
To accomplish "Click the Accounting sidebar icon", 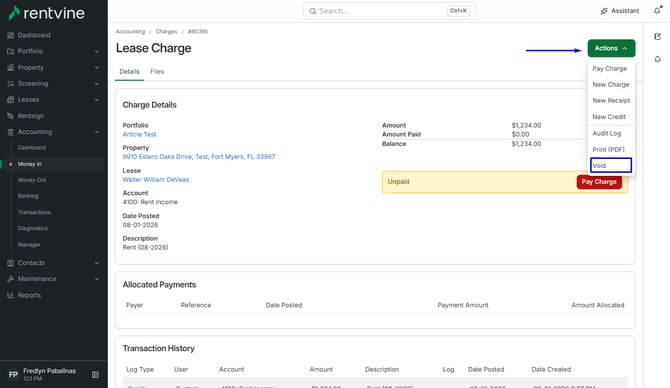I will pyautogui.click(x=11, y=132).
